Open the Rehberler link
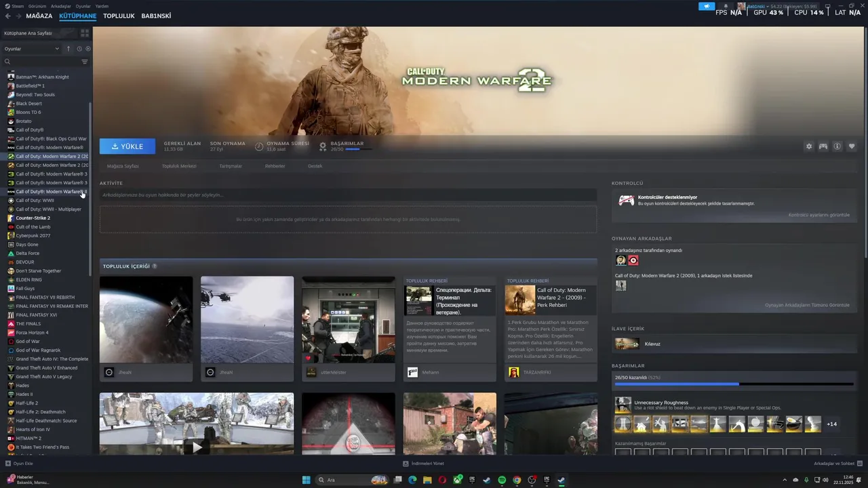 tap(275, 166)
